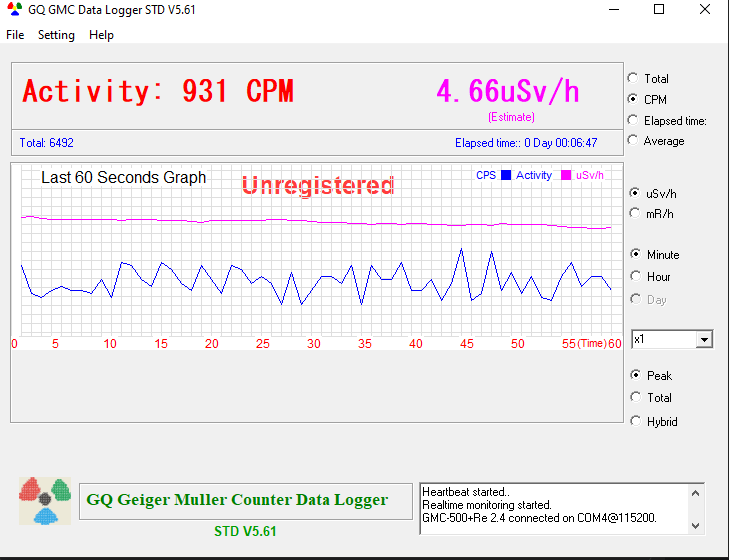Select the Hybrid graph mode radio button
This screenshot has height=560, width=729.
(x=636, y=421)
